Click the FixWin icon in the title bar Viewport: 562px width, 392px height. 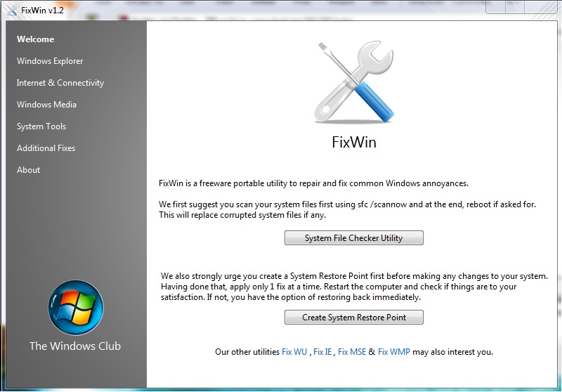(12, 10)
